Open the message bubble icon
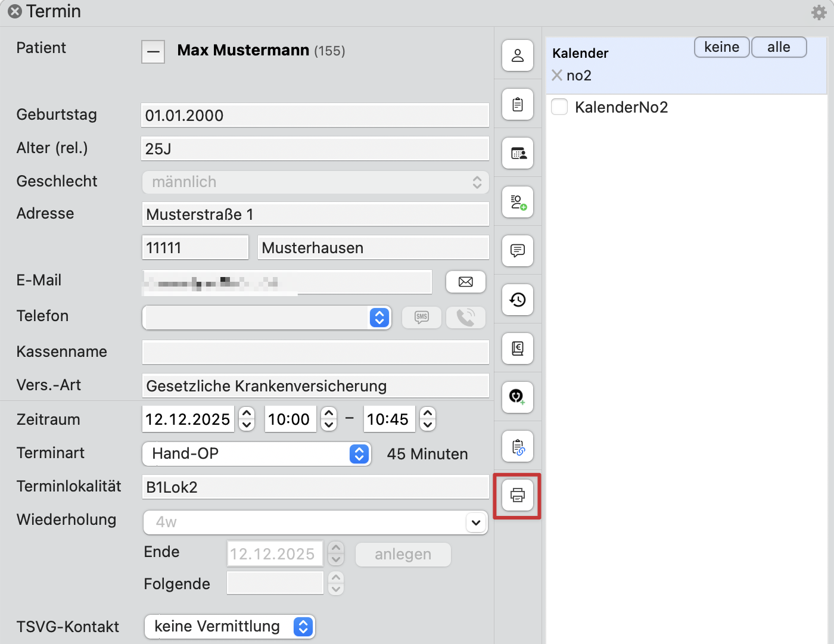The width and height of the screenshot is (834, 644). click(x=517, y=251)
